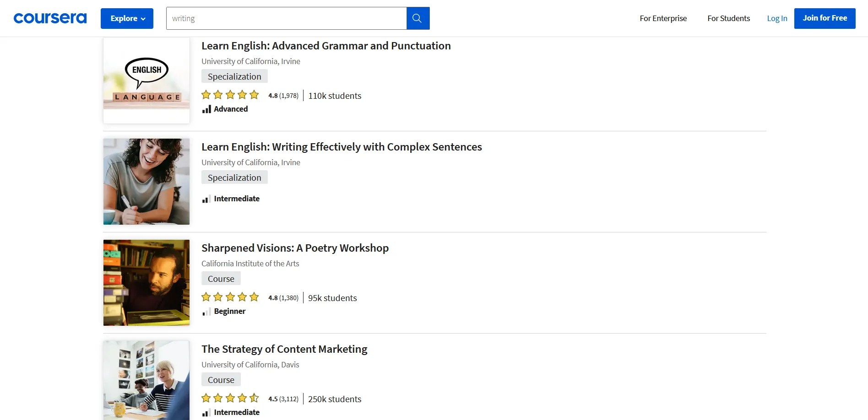Expand the Explore dropdown menu
Image resolution: width=868 pixels, height=420 pixels.
click(x=127, y=18)
